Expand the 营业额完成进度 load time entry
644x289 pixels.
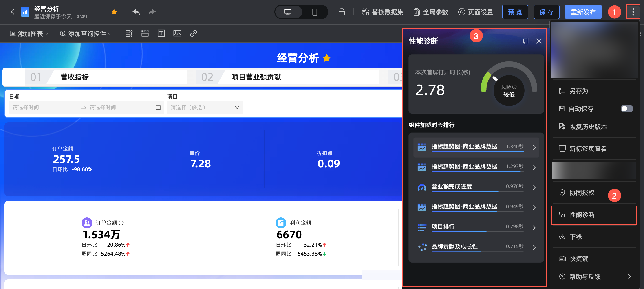534,187
